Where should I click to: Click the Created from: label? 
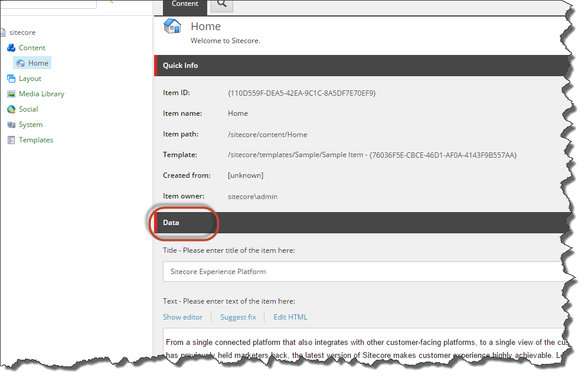187,175
